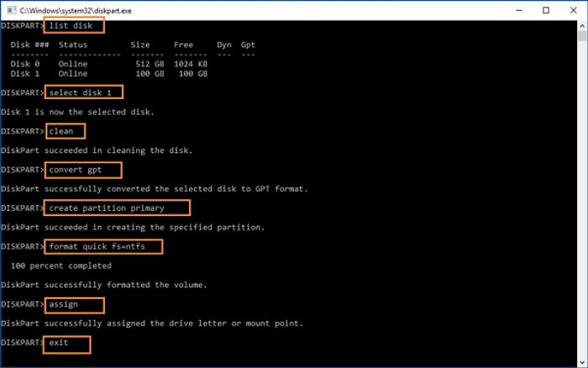Click 'succeeded in creating the specified partition' line
The image size is (588, 368).
pyautogui.click(x=133, y=228)
